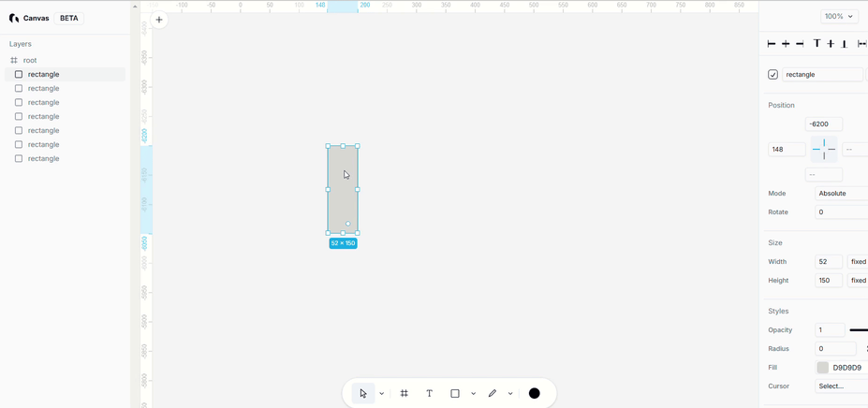Select the arrow pointer tool
868x408 pixels.
[x=363, y=394]
